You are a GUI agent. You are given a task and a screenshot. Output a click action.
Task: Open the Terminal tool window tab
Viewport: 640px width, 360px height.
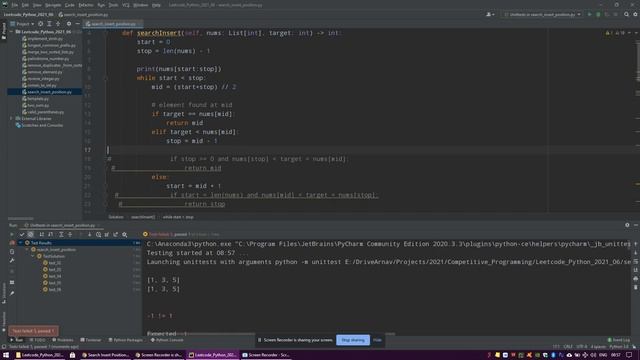coord(91,340)
